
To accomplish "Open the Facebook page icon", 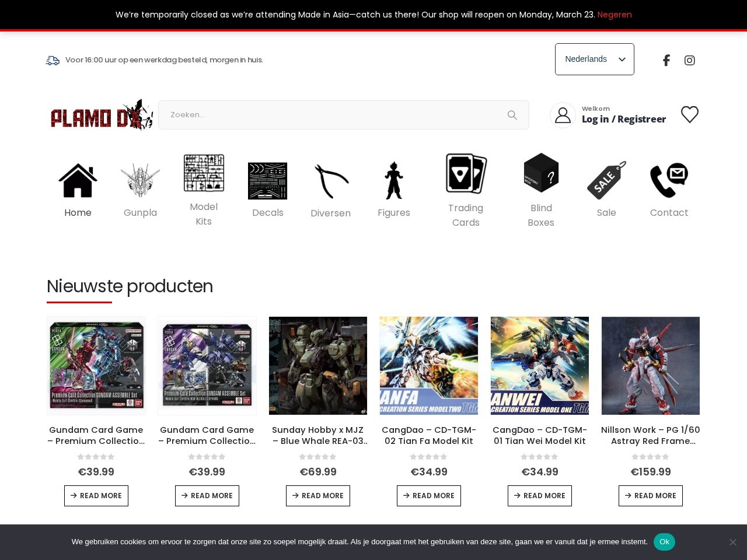I will (666, 60).
